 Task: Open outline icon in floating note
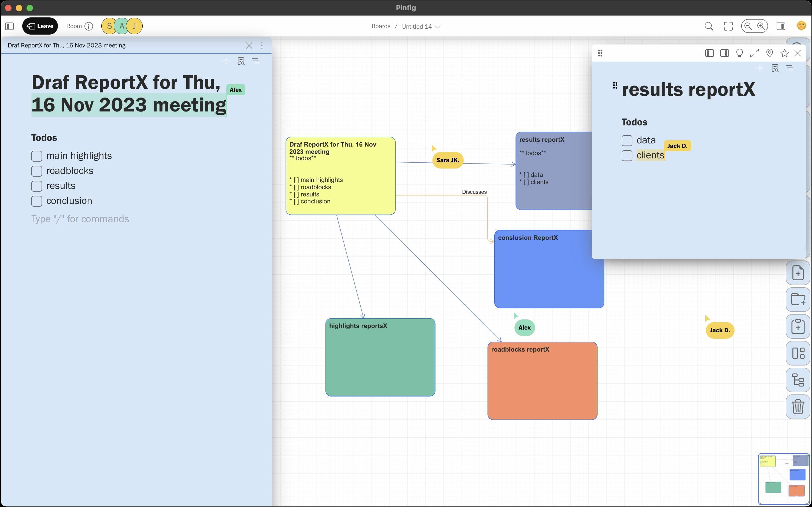(790, 68)
